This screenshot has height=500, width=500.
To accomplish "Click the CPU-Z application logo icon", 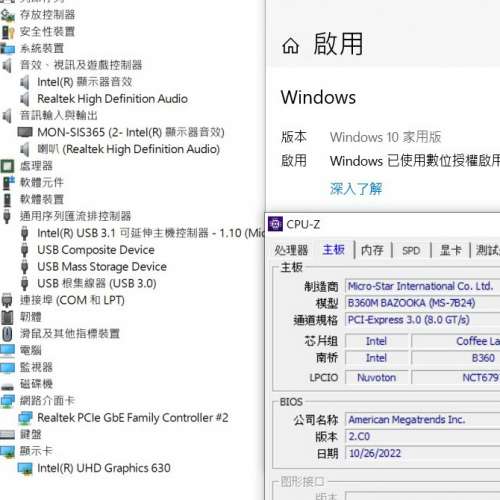I will pyautogui.click(x=275, y=224).
